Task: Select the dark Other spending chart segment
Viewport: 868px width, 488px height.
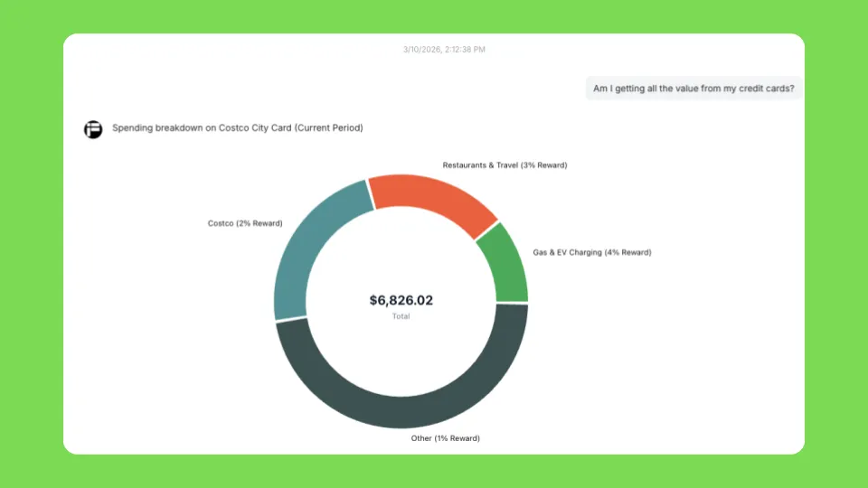Action: tap(401, 412)
